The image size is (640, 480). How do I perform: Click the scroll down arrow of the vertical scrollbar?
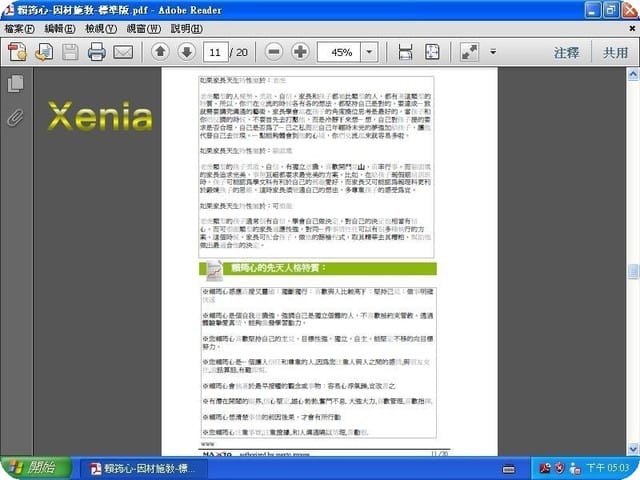click(x=633, y=449)
